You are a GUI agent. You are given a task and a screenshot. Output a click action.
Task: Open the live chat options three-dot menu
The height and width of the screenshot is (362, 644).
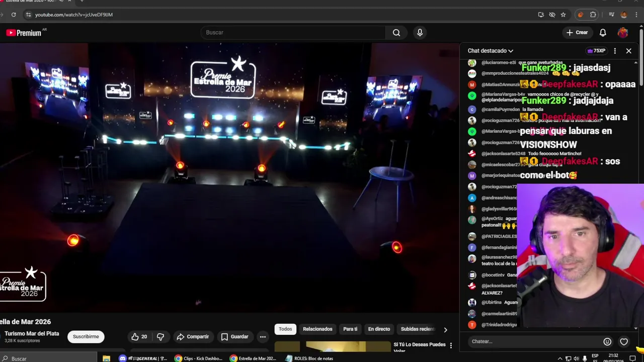[615, 51]
